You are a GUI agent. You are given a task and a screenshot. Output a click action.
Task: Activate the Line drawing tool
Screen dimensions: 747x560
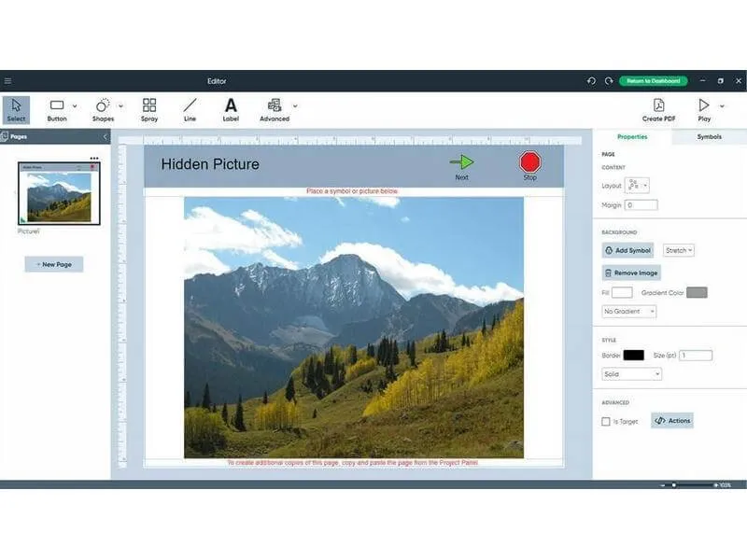click(x=190, y=109)
